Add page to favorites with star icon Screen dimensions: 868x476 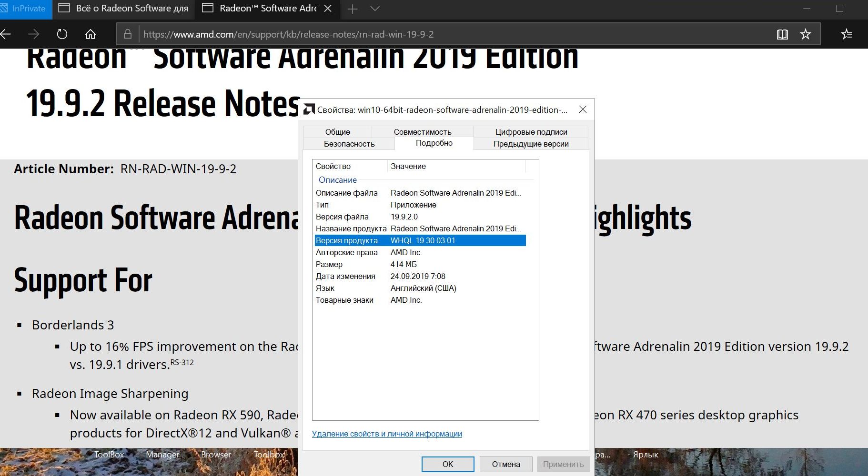point(805,34)
